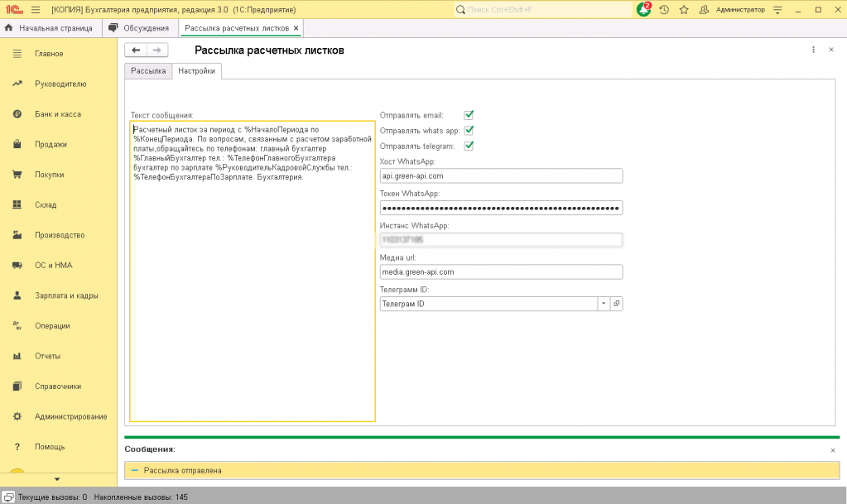Click the ОС и НМА truck icon

pos(17,265)
